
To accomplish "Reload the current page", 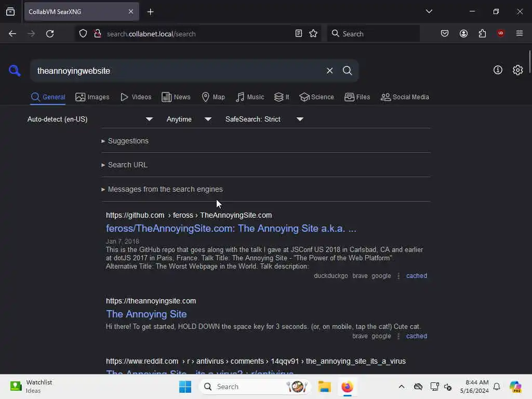I will pos(50,34).
